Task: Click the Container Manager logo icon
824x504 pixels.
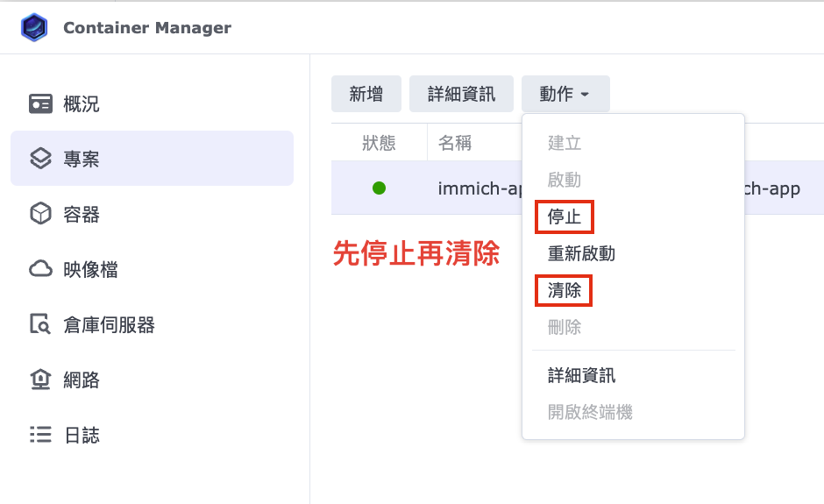Action: pos(34,27)
